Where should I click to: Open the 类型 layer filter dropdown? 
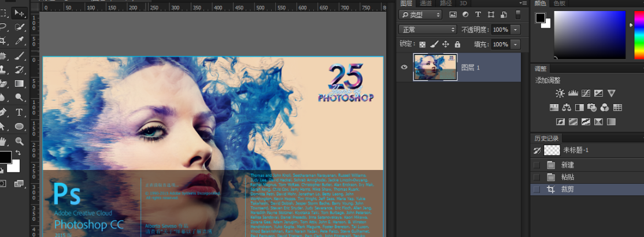(420, 15)
